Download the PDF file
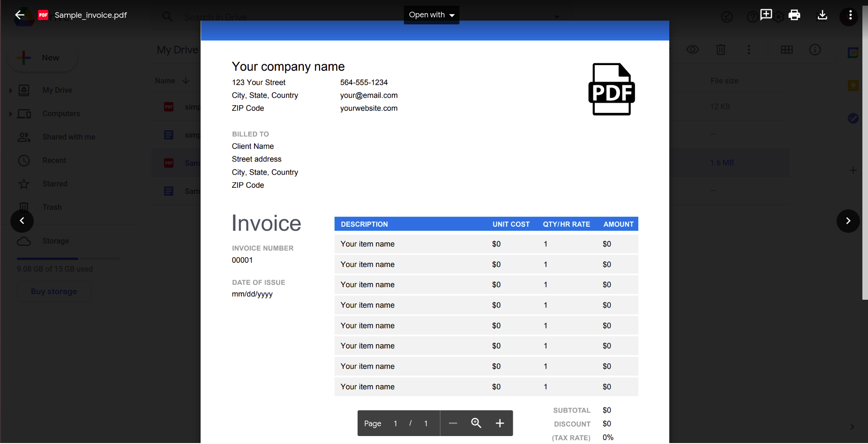Screen dimensions: 868x444 pos(822,15)
